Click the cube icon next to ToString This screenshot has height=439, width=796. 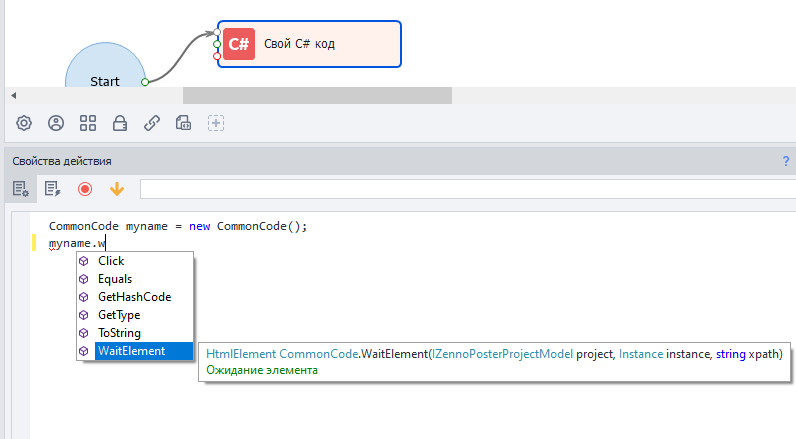point(84,333)
